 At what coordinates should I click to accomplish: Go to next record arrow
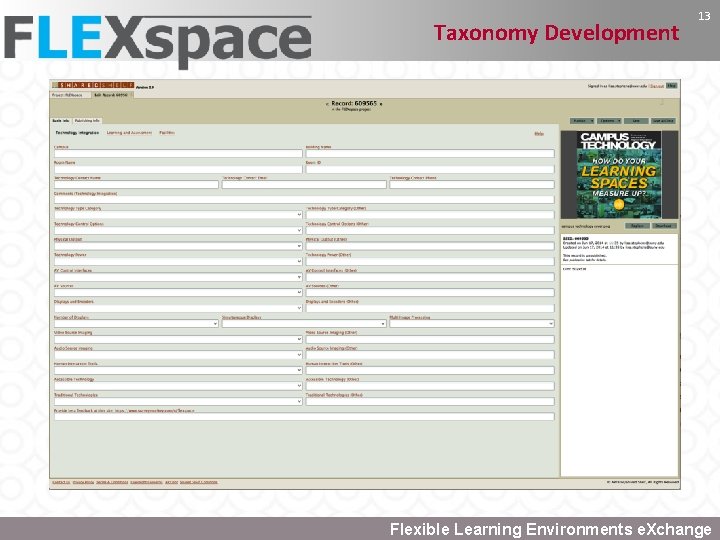[381, 104]
